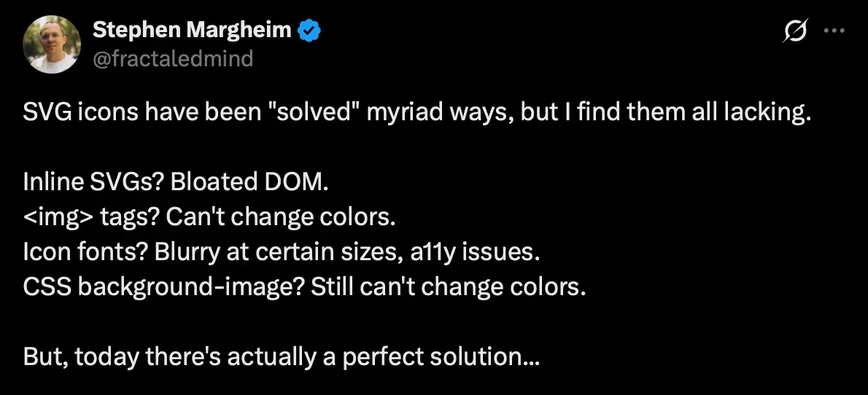Click the "Icon fonts?" text

coord(86,252)
